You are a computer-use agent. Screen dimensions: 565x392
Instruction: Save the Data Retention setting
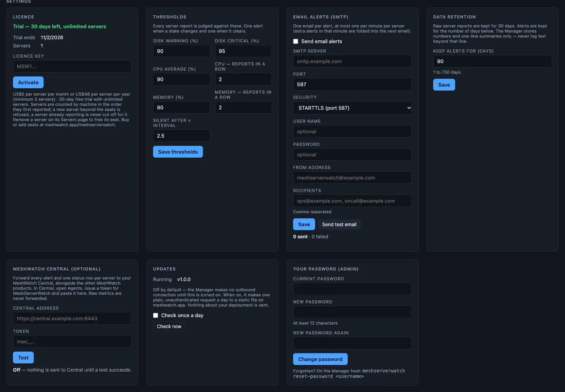click(444, 85)
